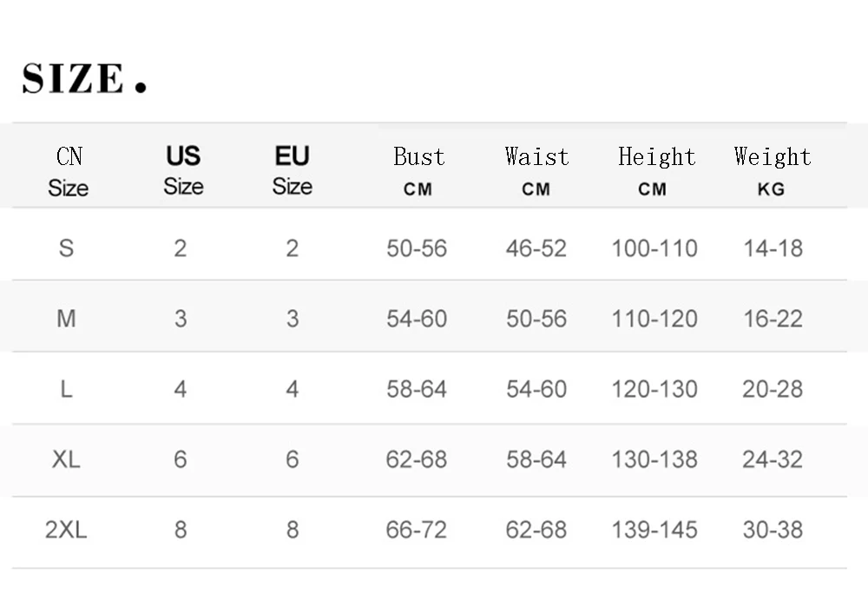The height and width of the screenshot is (608, 868).
Task: Select the CN Size column header
Action: (69, 172)
